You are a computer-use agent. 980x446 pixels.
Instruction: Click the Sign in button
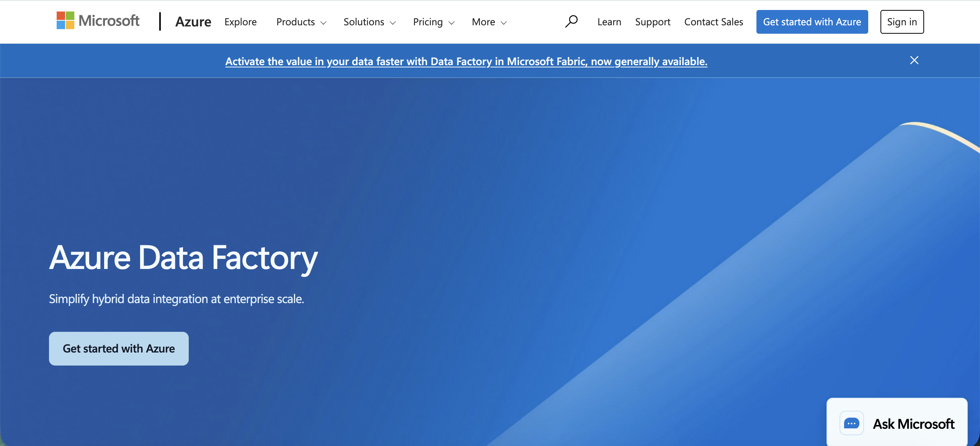tap(902, 22)
